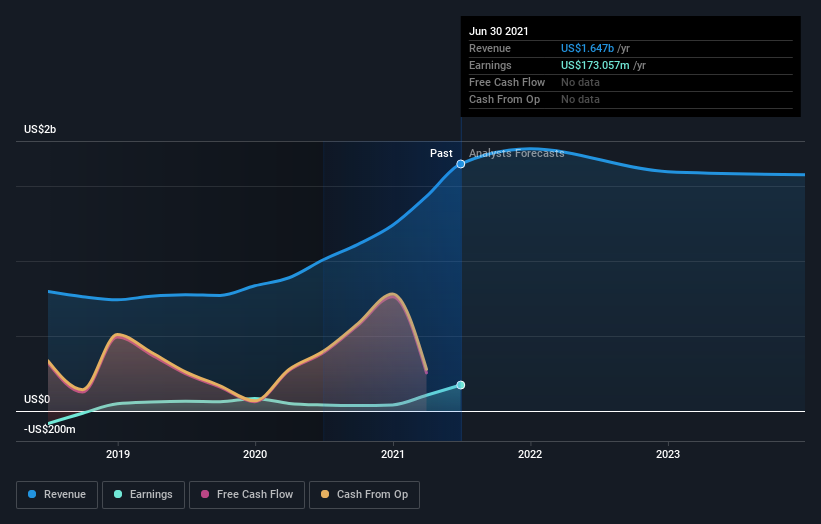Screen dimensions: 821x524
Task: Click the orange Cash From Op legend dot
Action: pyautogui.click(x=325, y=494)
